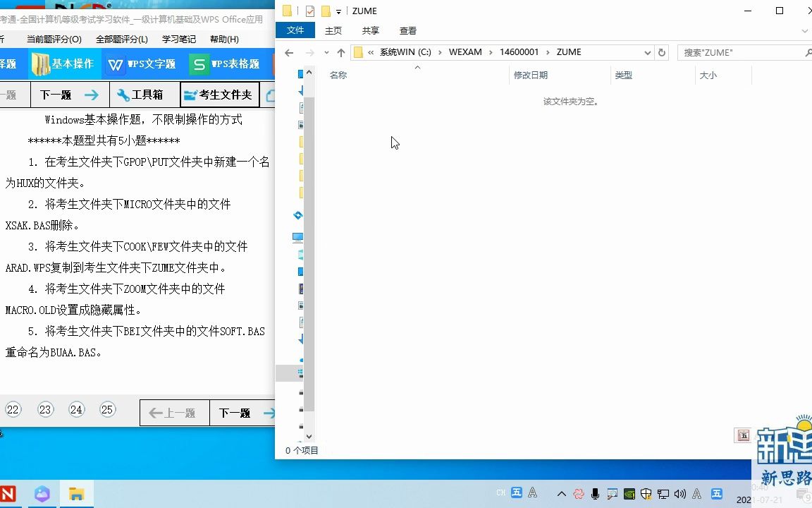The width and height of the screenshot is (812, 508).
Task: Open the address bar history dropdown
Action: [x=646, y=52]
